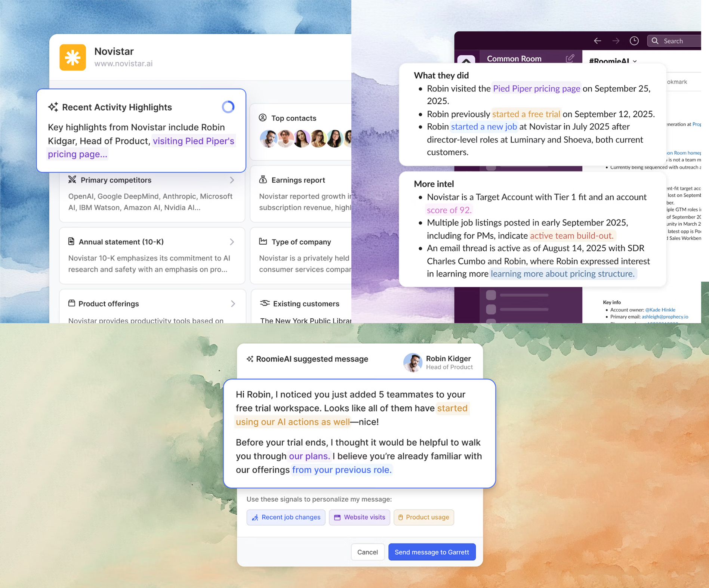Click the "started using our AI actions" highlight
The height and width of the screenshot is (588, 709).
click(351, 415)
